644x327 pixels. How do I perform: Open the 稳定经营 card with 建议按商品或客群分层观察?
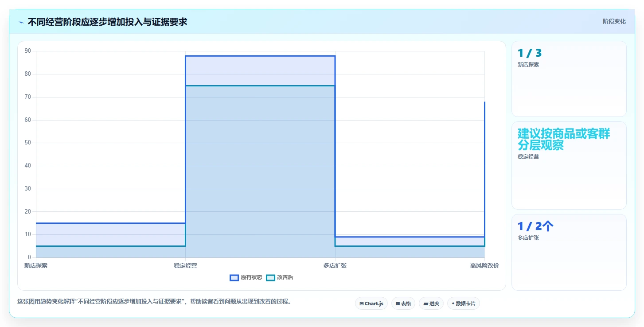(x=569, y=165)
